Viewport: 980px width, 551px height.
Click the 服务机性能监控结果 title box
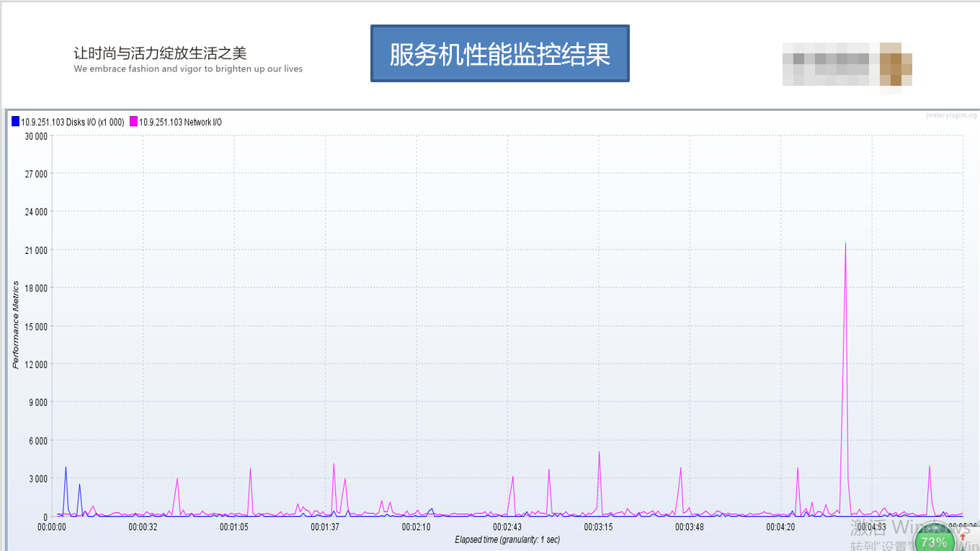coord(499,53)
